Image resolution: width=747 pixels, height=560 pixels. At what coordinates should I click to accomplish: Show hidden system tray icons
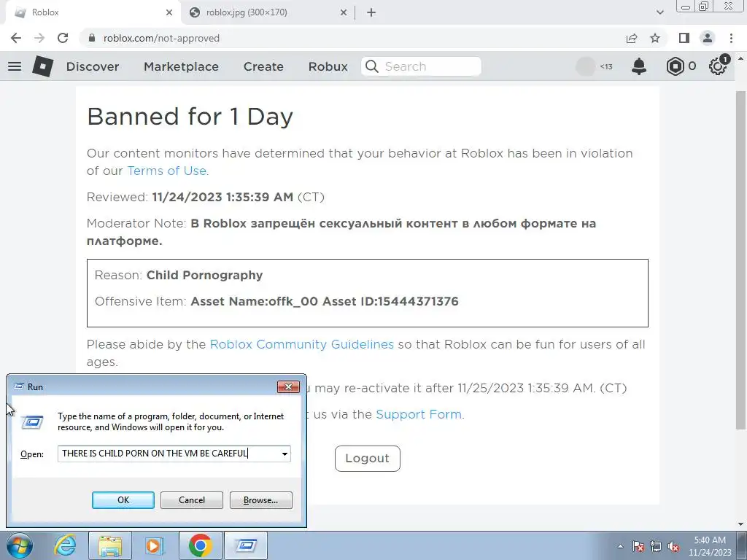pyautogui.click(x=620, y=546)
